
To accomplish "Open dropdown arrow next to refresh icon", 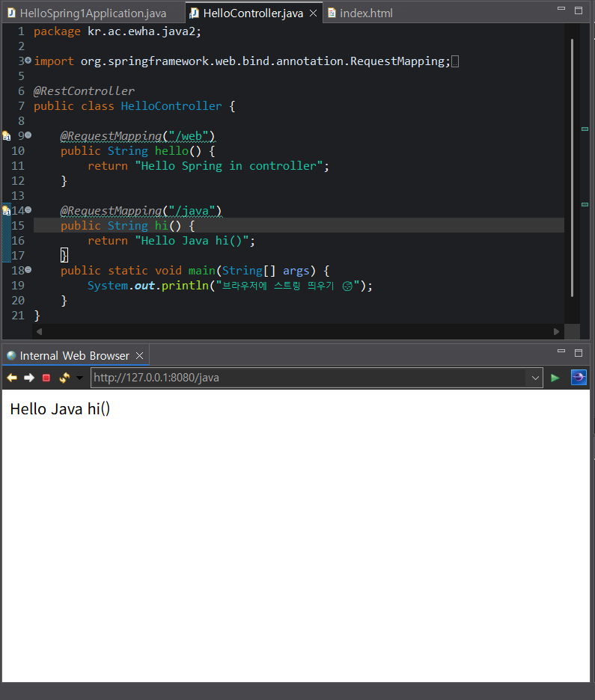I will (79, 378).
